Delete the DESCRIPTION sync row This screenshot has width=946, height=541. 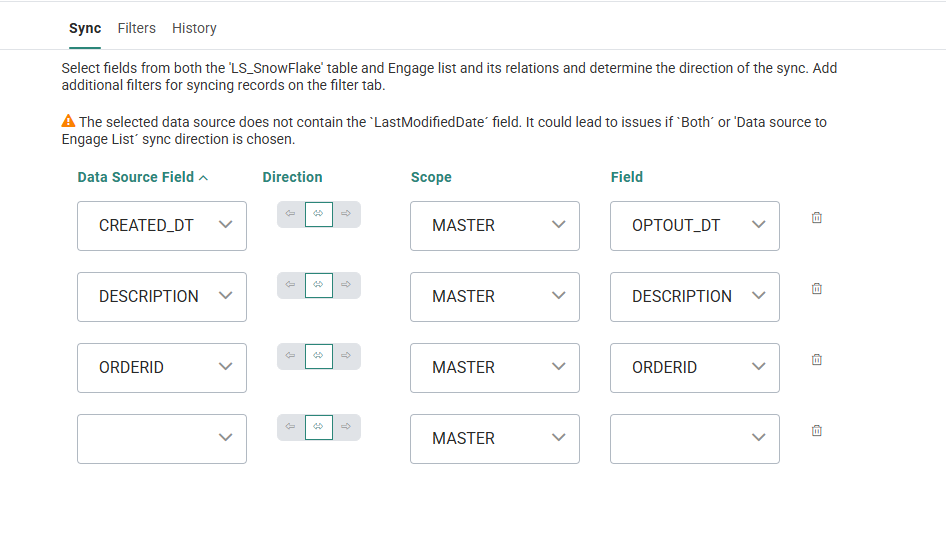coord(816,289)
